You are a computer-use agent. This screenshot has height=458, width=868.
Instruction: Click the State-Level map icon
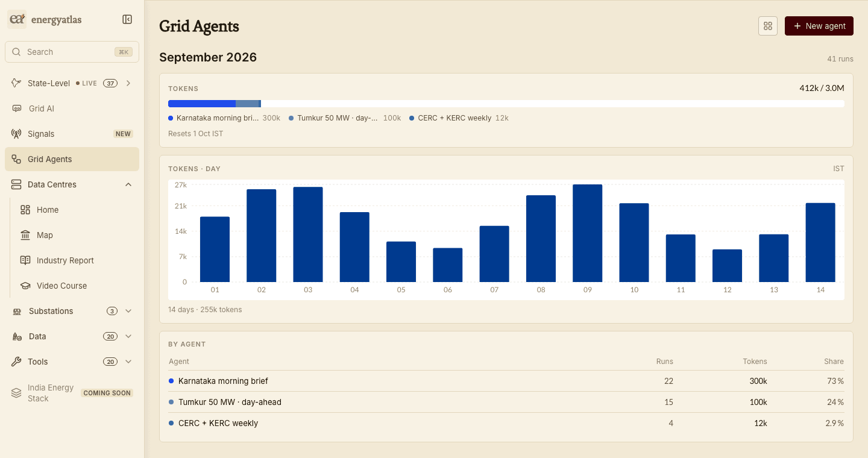point(16,83)
